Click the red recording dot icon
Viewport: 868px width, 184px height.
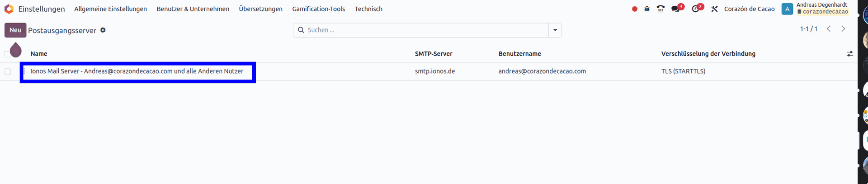point(635,9)
